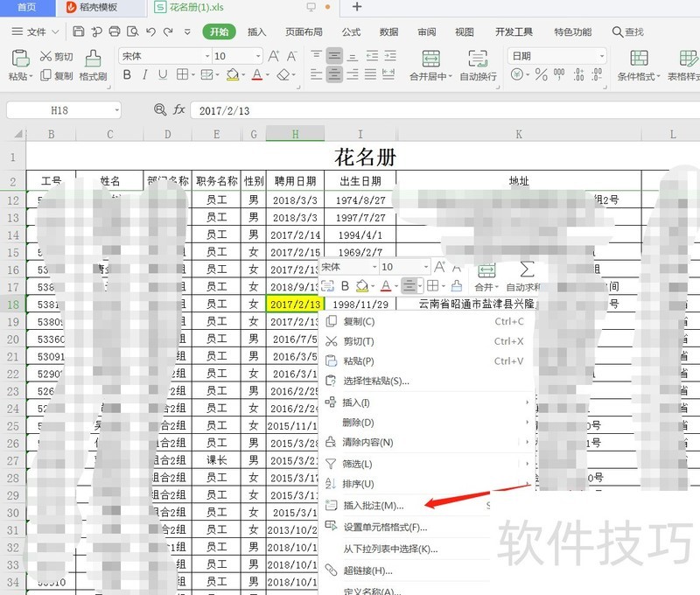Switch to 开发工具 ribbon tab
Image resolution: width=700 pixels, height=595 pixels.
coord(514,32)
